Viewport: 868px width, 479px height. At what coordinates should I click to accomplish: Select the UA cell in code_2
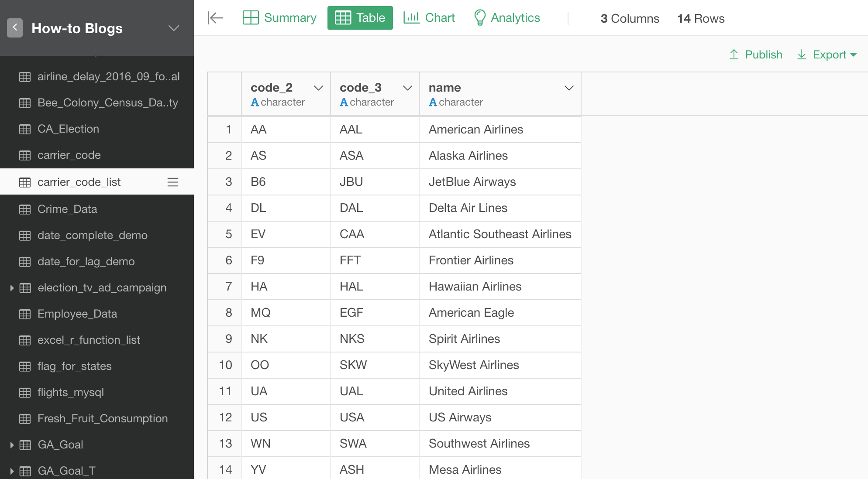(x=286, y=391)
